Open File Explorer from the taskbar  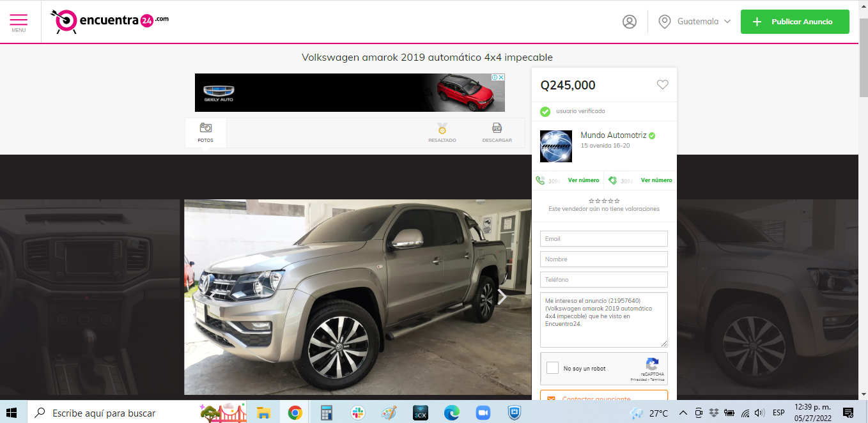263,413
